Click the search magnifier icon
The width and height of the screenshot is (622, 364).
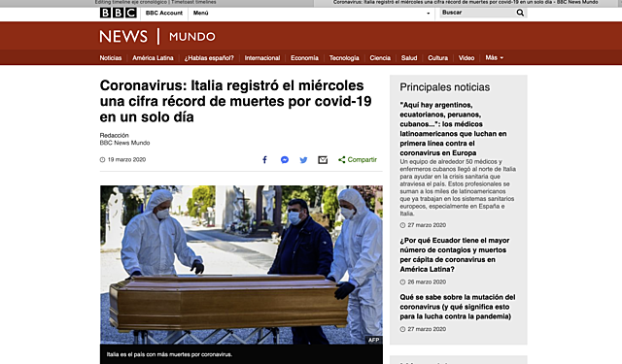coord(520,13)
